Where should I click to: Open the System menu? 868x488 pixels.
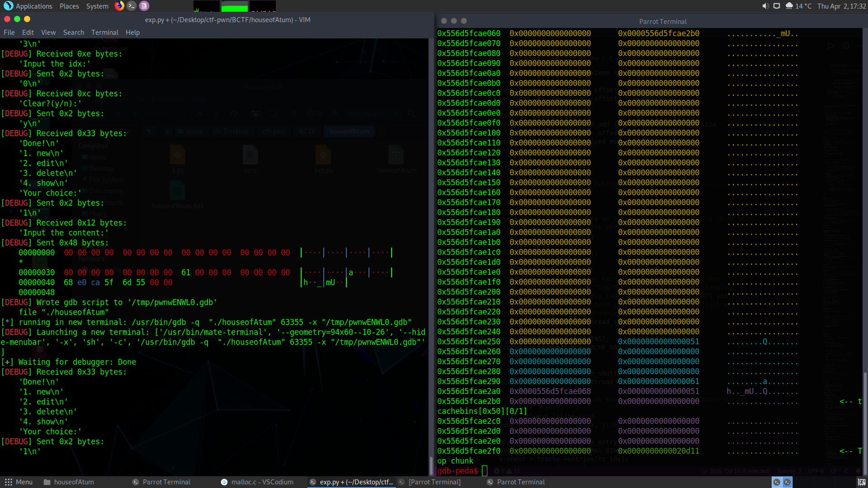coord(97,6)
